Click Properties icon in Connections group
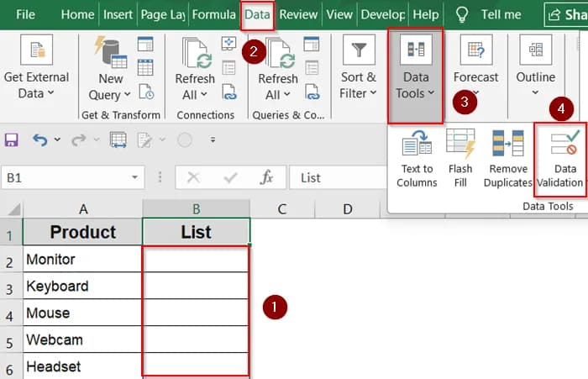 pos(228,68)
